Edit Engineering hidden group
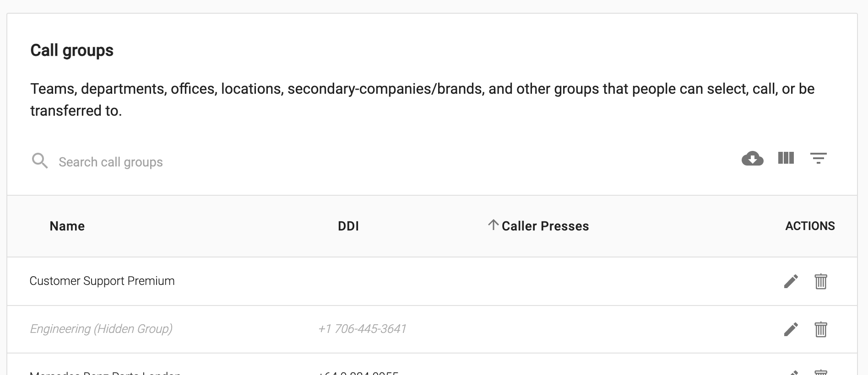Viewport: 868px width, 375px height. [791, 329]
